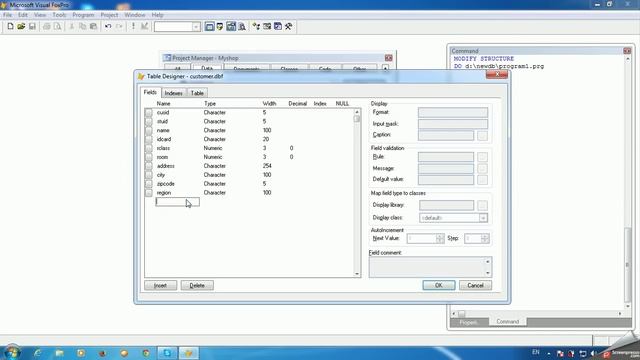Click the Undo toolbar icon
Image resolution: width=640 pixels, height=360 pixels.
108,27
